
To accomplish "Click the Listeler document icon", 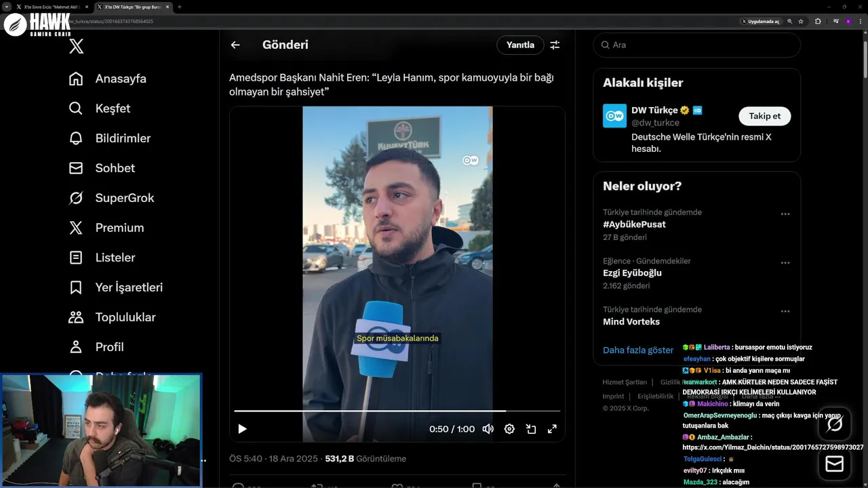I will (x=76, y=258).
